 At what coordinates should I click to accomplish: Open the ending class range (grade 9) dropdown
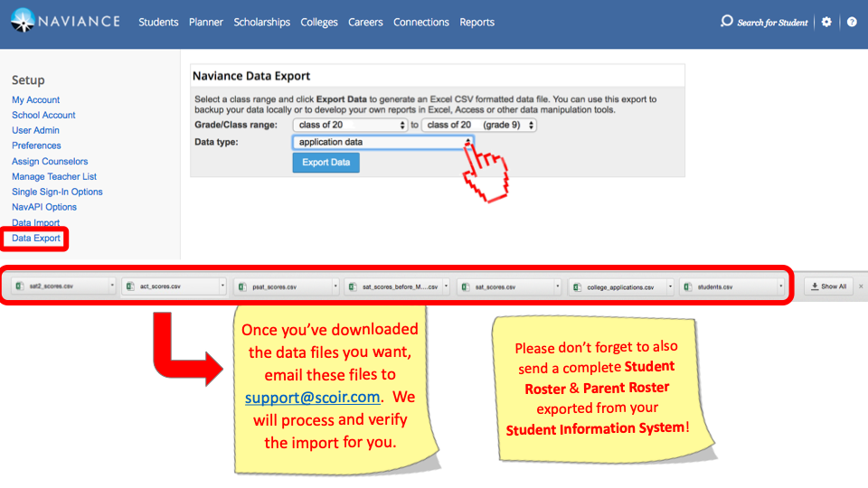pos(479,125)
